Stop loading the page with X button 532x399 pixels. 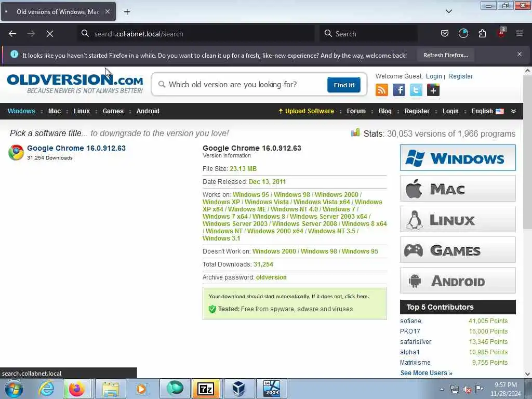click(x=49, y=34)
